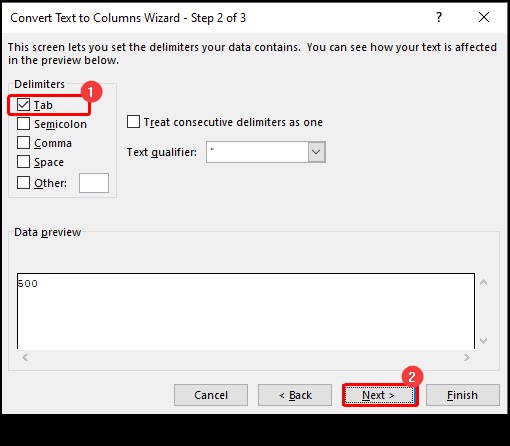
Task: Click the Cancel button
Action: (x=211, y=395)
